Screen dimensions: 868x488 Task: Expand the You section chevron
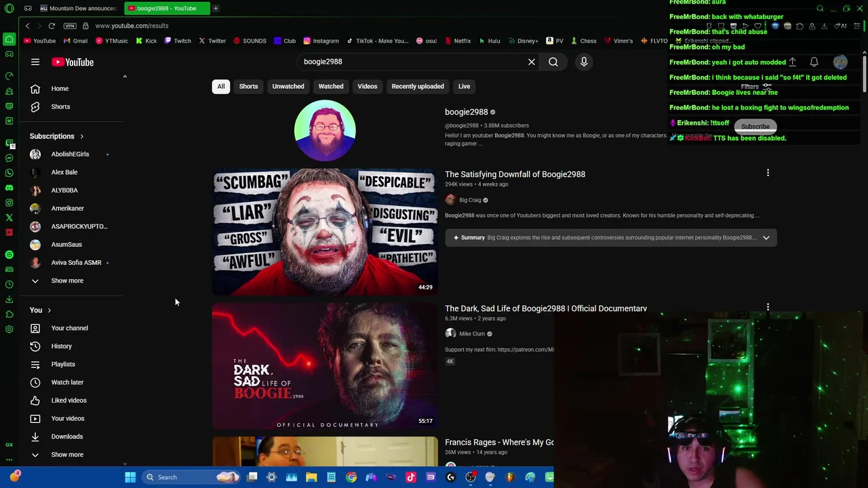pyautogui.click(x=49, y=310)
